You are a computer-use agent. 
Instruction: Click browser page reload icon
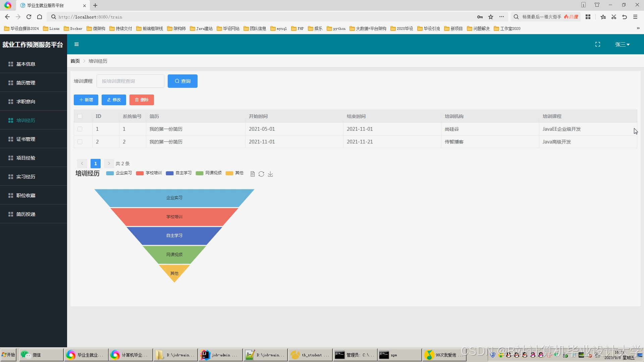point(29,17)
